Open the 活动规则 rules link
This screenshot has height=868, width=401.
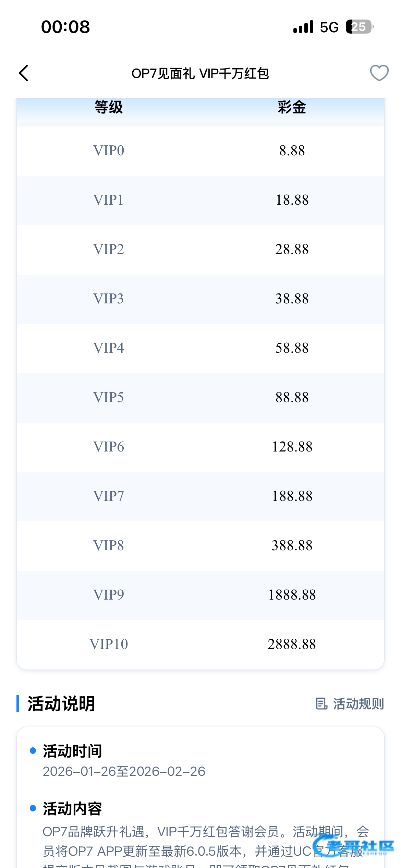coord(358,704)
